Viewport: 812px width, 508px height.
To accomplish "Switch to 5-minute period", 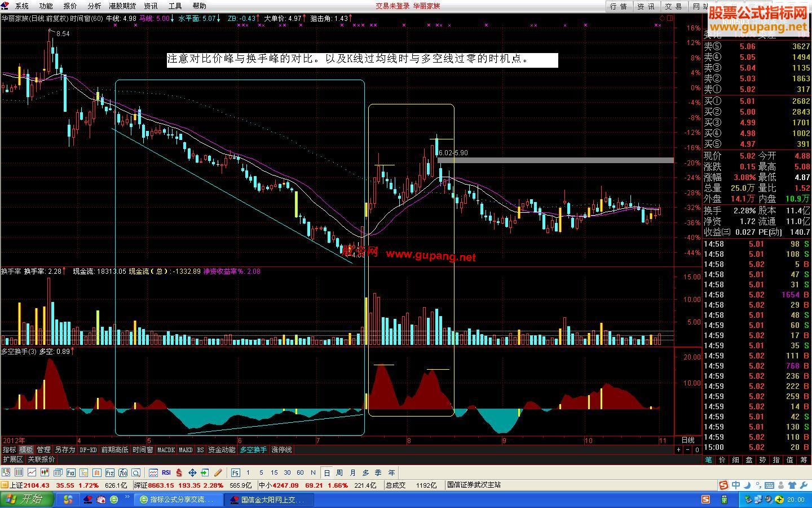I will tap(261, 472).
